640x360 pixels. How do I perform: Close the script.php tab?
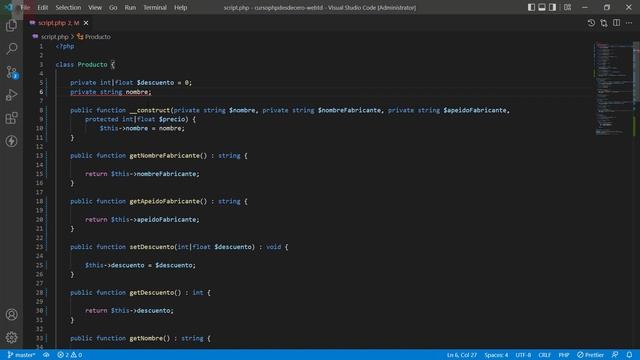(86, 23)
